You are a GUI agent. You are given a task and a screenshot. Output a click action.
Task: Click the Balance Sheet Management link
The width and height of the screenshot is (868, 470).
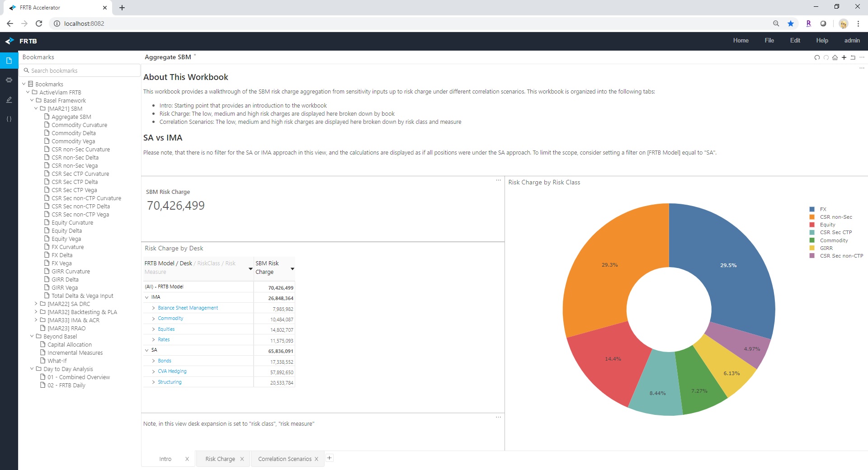click(x=188, y=308)
